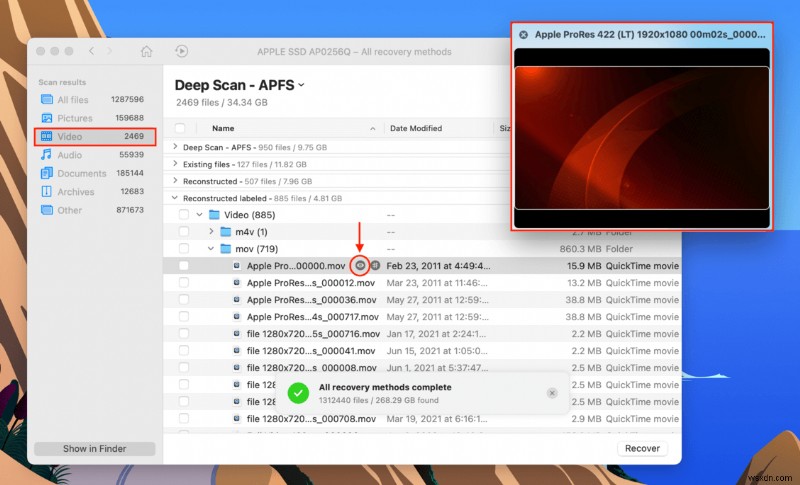Select the All files category
Viewport: 800px width, 485px height.
tap(95, 99)
